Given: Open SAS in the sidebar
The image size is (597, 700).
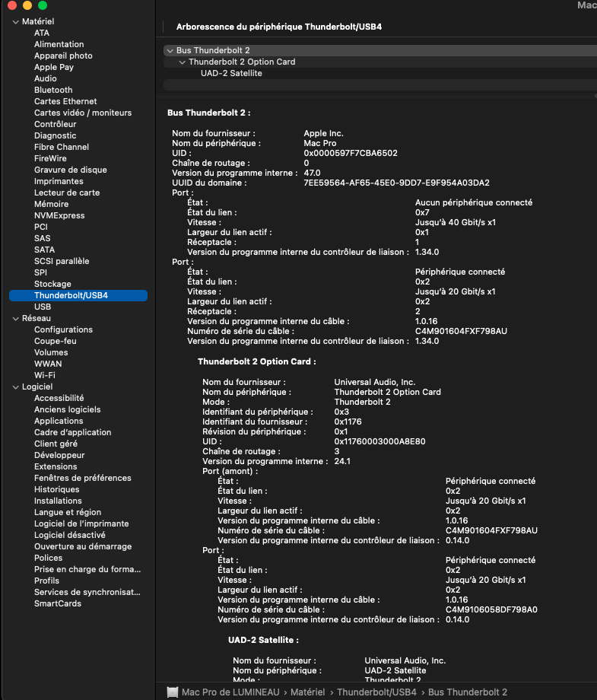Looking at the screenshot, I should [x=43, y=238].
